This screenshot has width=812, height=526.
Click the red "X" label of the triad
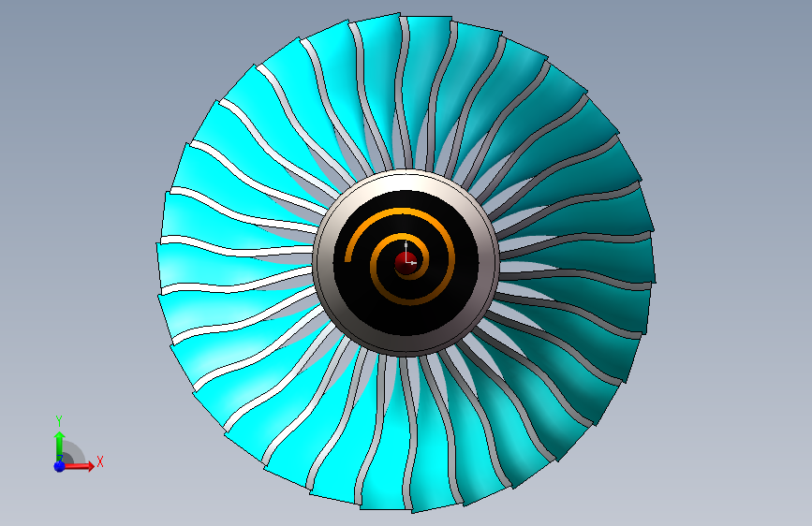click(100, 461)
